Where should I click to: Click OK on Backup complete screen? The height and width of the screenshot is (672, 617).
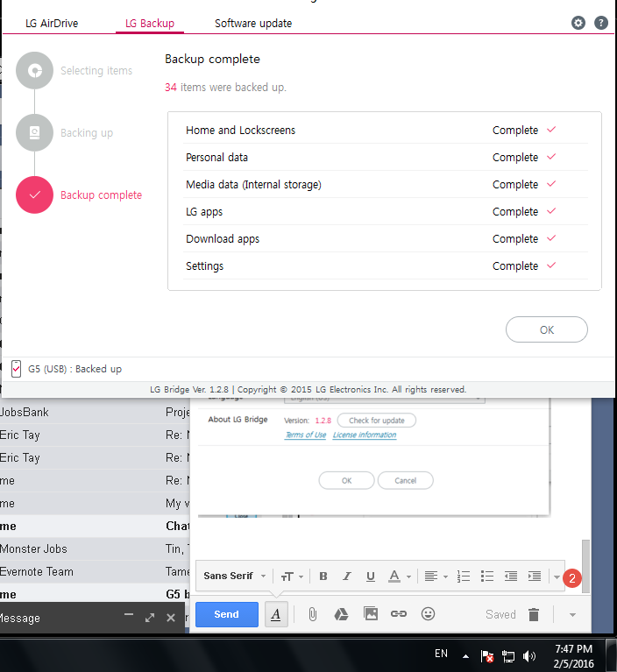point(547,329)
